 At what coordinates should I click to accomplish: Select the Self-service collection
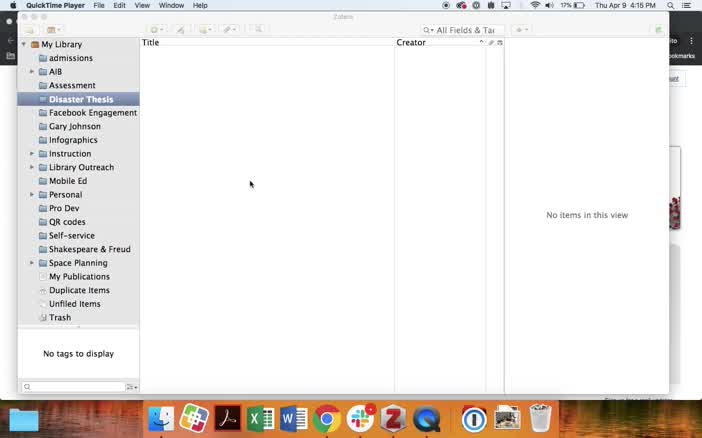point(72,236)
